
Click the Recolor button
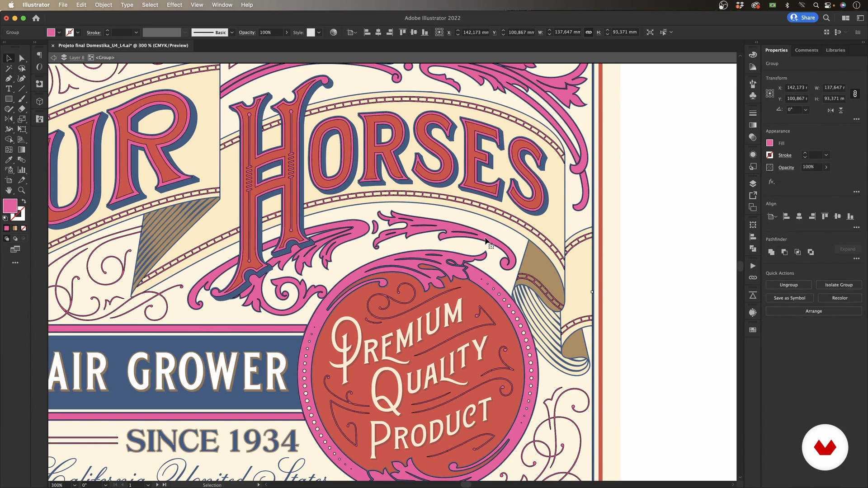(840, 298)
